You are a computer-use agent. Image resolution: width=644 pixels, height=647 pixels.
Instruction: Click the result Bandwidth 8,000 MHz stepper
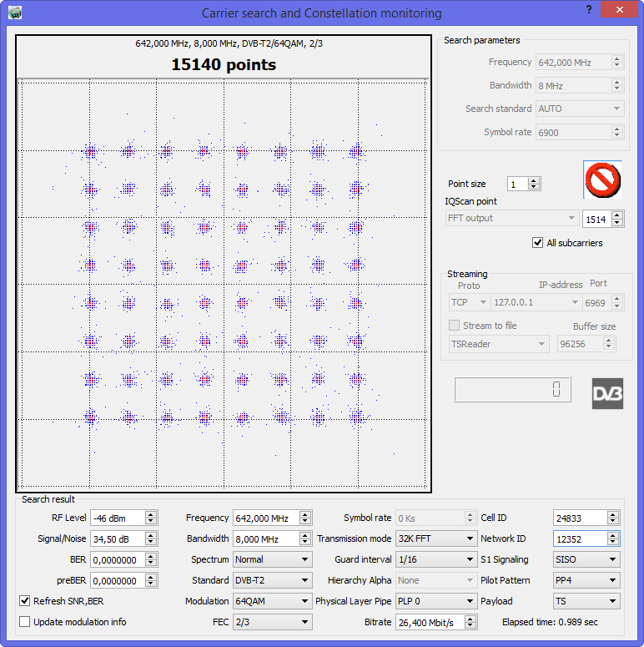click(x=305, y=538)
